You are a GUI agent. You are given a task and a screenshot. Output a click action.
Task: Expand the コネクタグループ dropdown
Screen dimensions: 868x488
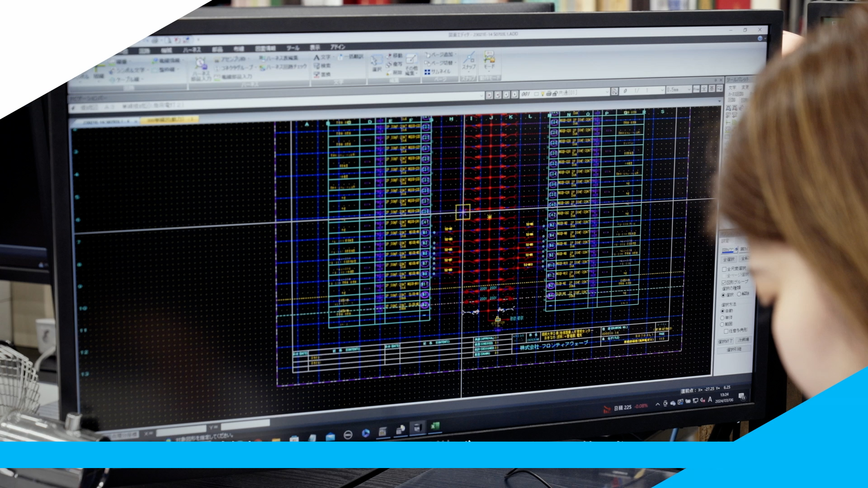click(x=256, y=67)
